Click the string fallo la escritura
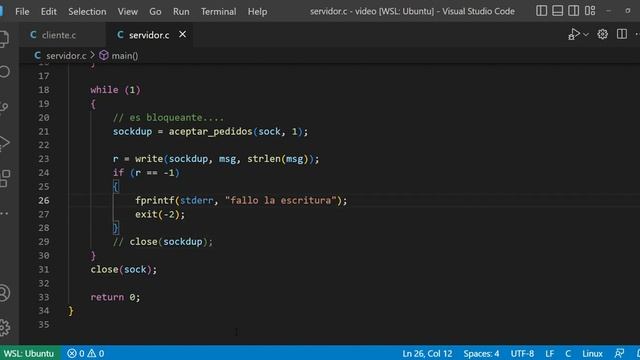The width and height of the screenshot is (640, 360). coord(281,200)
